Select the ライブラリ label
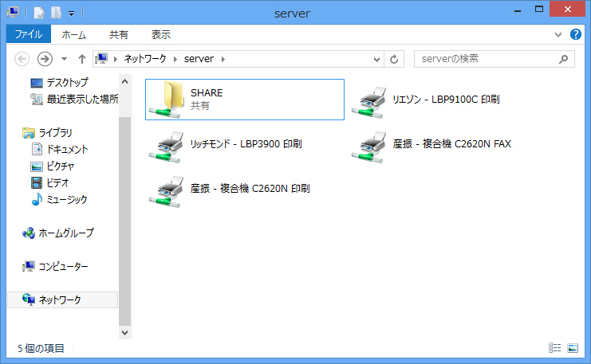Viewport: 591px width, 364px height. (x=55, y=132)
